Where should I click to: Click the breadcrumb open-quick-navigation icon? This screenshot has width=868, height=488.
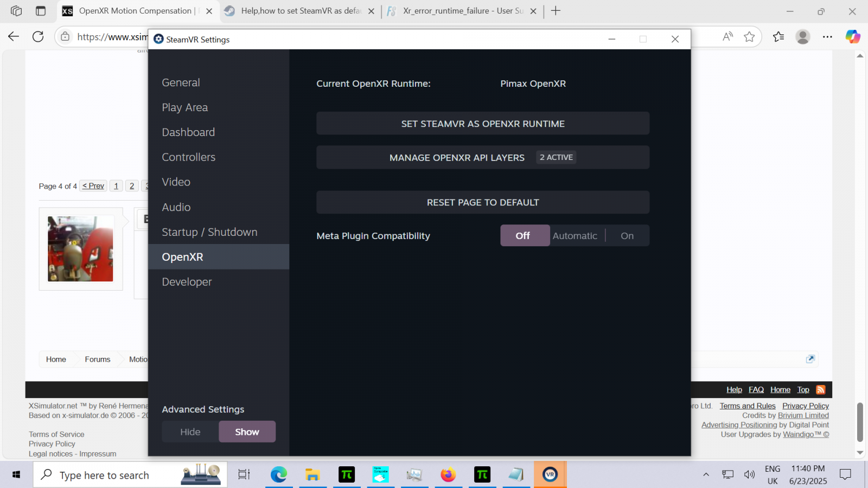click(810, 359)
